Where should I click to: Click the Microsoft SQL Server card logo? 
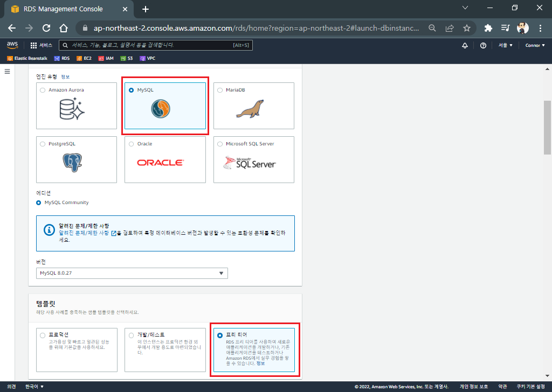tap(250, 163)
